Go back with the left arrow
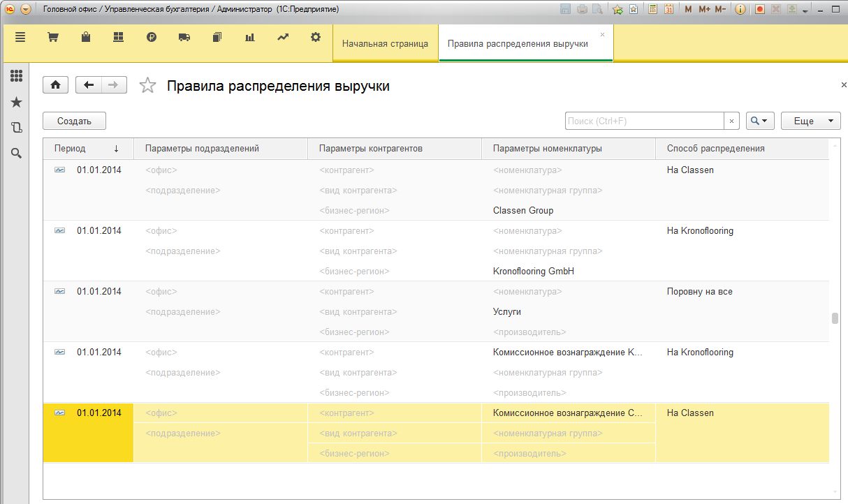This screenshot has width=848, height=504. click(x=88, y=85)
